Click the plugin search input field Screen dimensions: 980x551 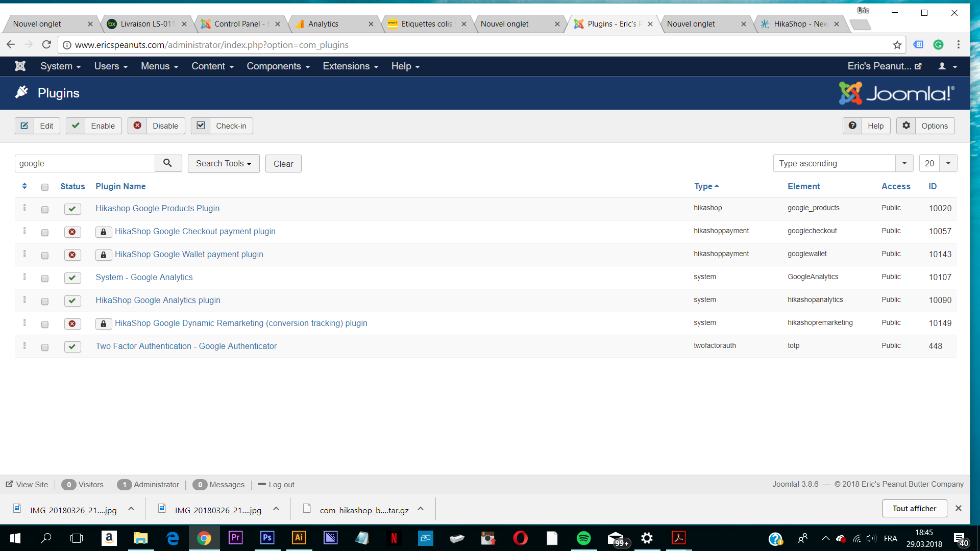[85, 163]
